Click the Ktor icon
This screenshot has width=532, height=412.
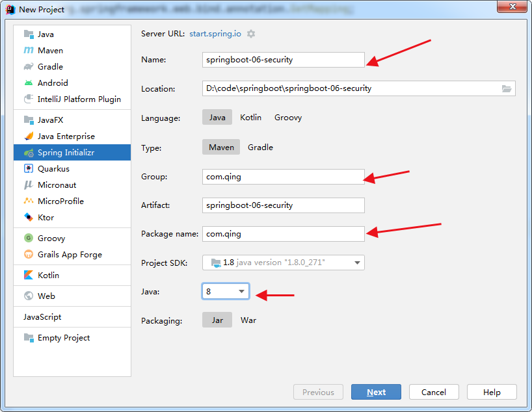coord(29,217)
